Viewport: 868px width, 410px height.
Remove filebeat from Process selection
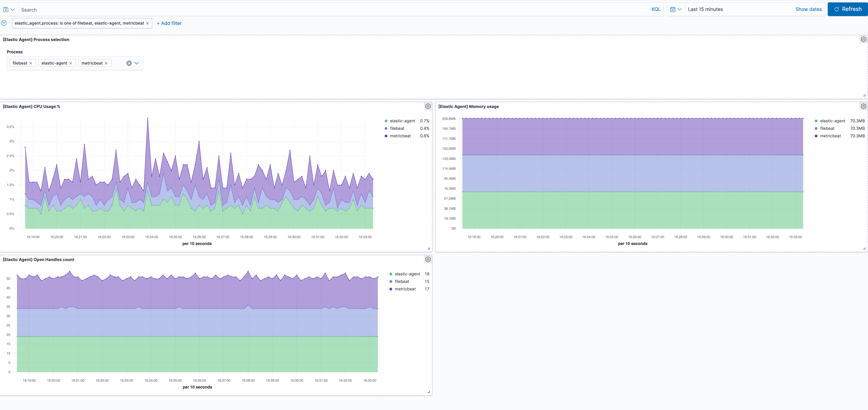point(31,63)
